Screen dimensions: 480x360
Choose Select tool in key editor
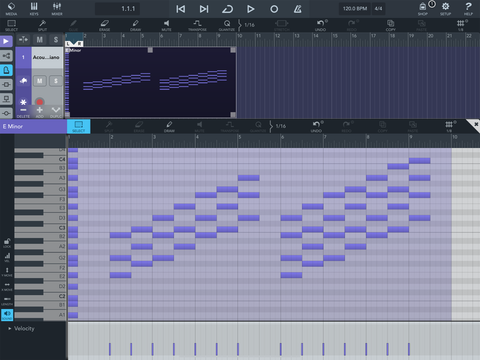(x=79, y=126)
